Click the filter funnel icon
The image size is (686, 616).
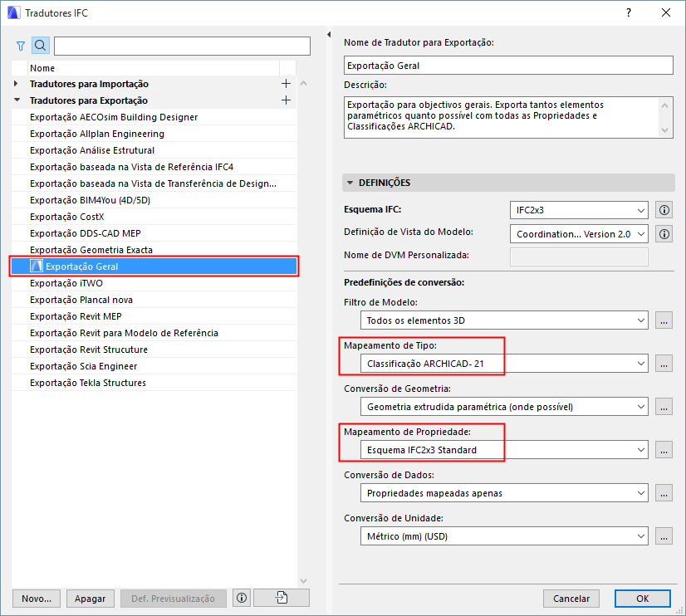pos(21,46)
